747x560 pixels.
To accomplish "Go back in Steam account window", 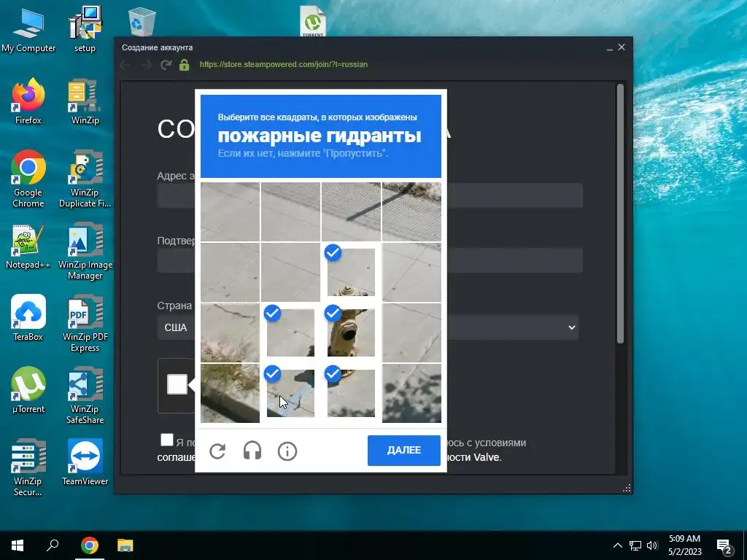I will click(125, 65).
